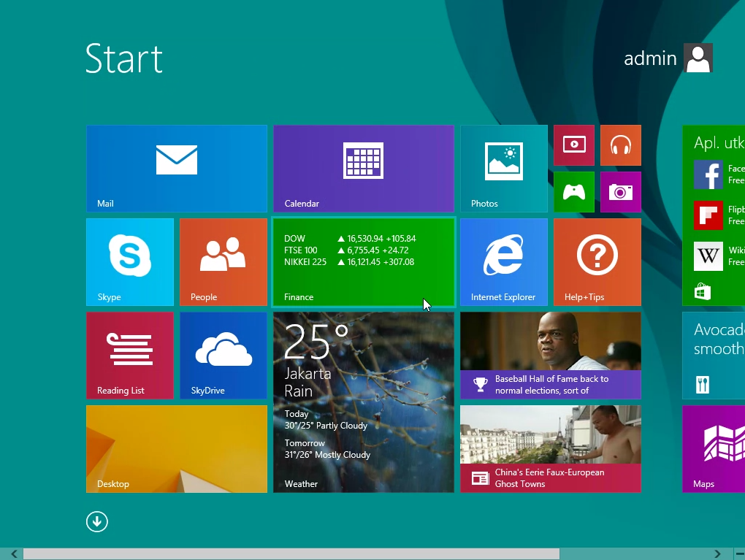This screenshot has width=745, height=560.
Task: Open the Weather tile showing Jakarta forecast
Action: click(364, 402)
